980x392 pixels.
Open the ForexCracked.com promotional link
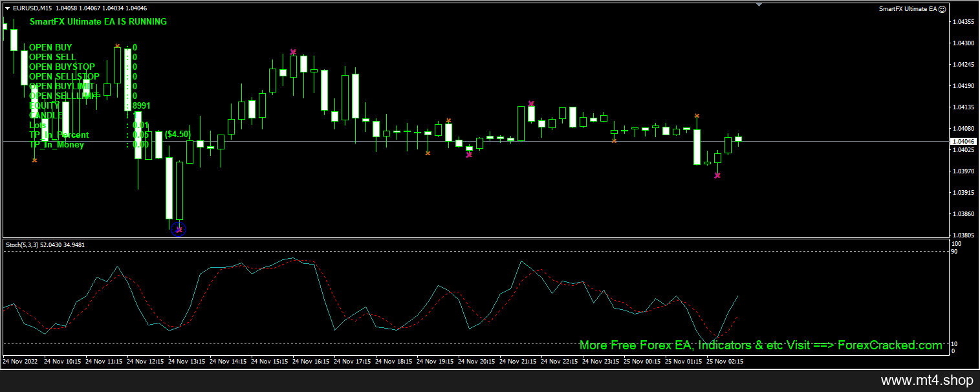[761, 345]
